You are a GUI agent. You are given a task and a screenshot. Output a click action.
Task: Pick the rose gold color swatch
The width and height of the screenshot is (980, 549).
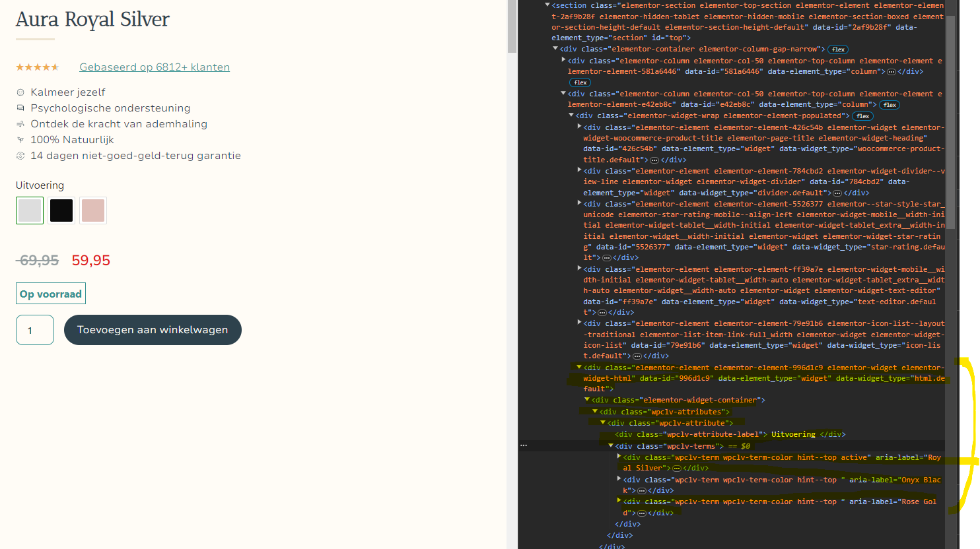coord(93,210)
